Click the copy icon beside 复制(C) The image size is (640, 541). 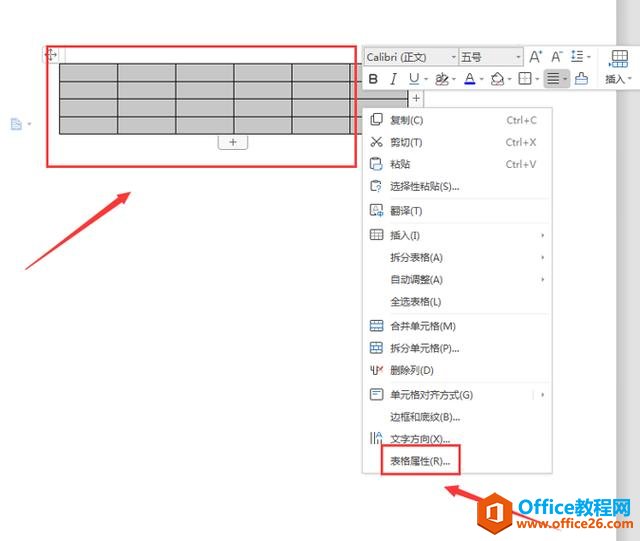click(376, 120)
